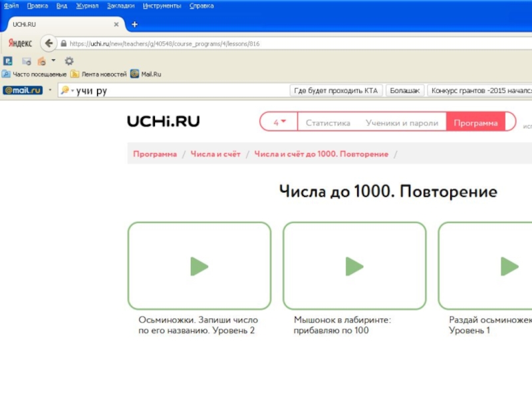Open the Закладки menu
Image resolution: width=532 pixels, height=399 pixels.
click(x=120, y=5)
